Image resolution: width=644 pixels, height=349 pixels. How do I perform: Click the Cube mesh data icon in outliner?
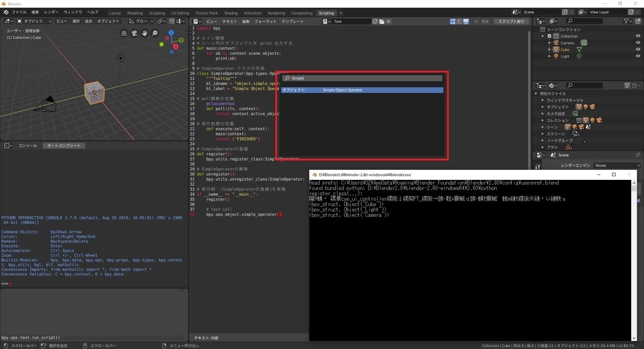[579, 49]
